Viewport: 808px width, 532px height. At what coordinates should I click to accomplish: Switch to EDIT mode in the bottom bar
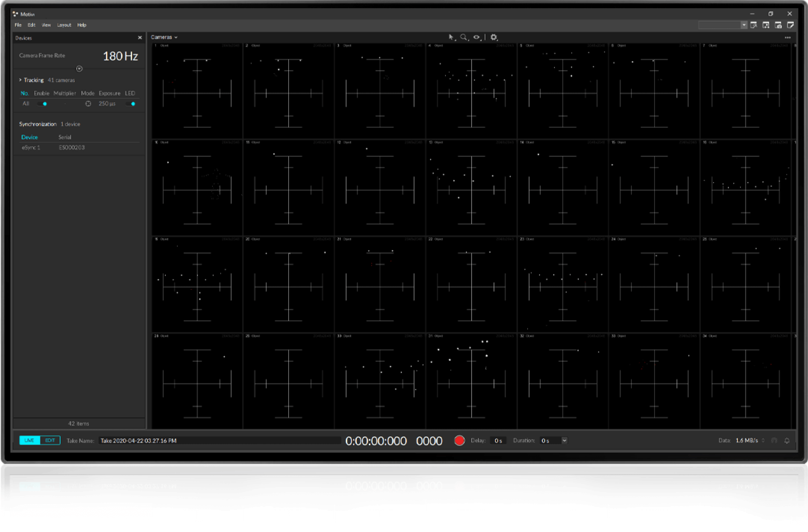(x=50, y=440)
